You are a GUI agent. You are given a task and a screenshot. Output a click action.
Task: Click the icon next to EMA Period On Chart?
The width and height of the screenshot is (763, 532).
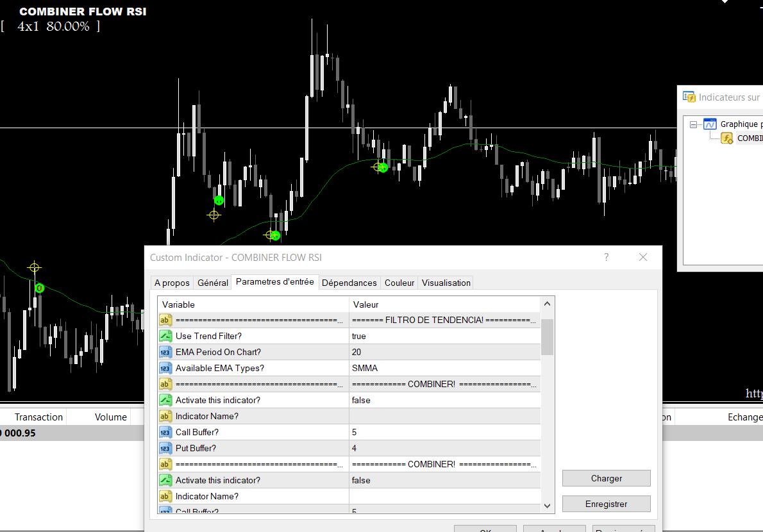(165, 352)
